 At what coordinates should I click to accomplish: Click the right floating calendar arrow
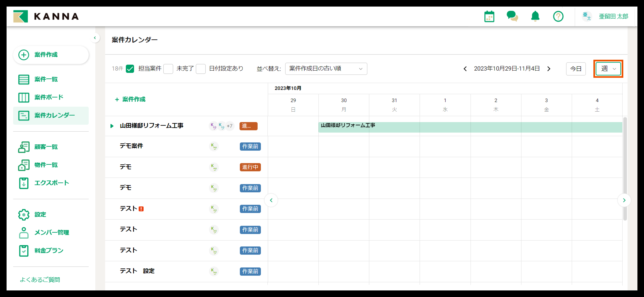click(624, 200)
